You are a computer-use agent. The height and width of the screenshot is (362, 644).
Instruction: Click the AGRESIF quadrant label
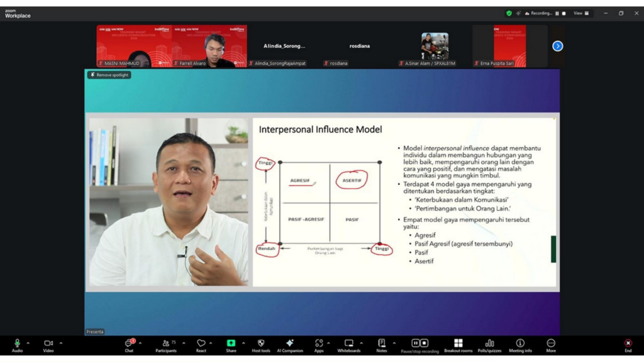[300, 180]
